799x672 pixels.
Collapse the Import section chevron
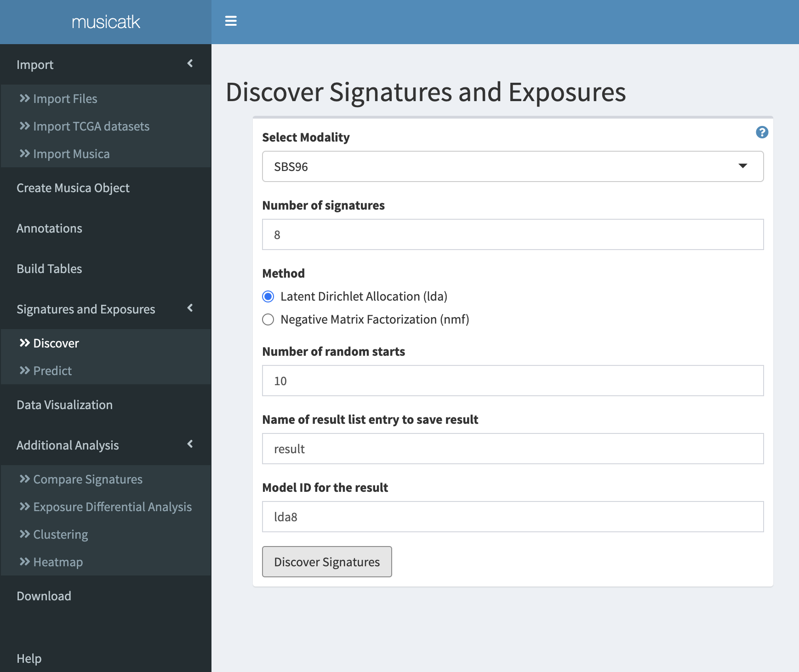pos(190,64)
